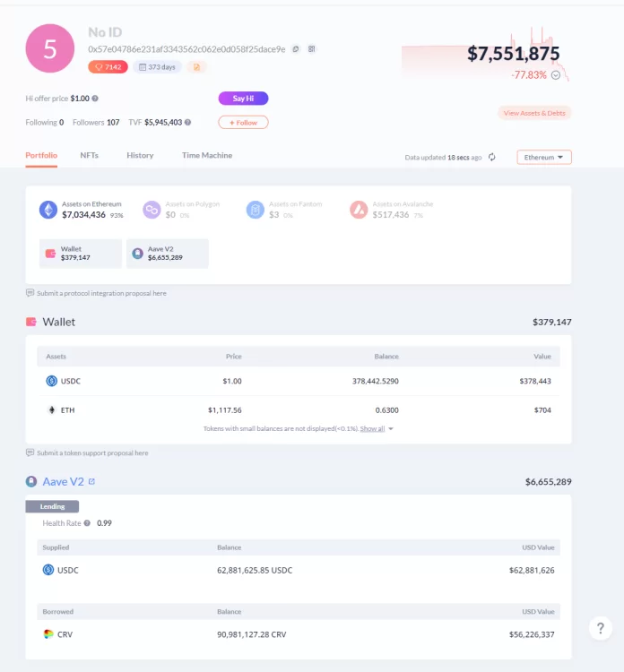Jump to Aave V2 protocol card

[168, 254]
